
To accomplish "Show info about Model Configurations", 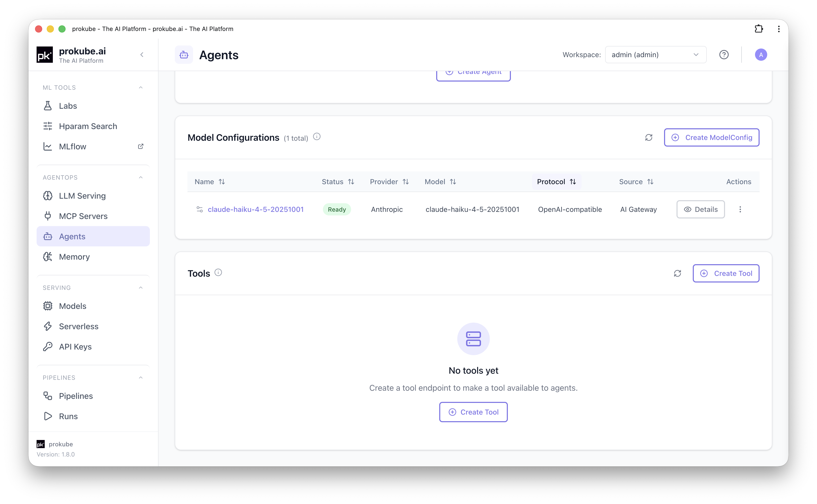I will click(317, 137).
